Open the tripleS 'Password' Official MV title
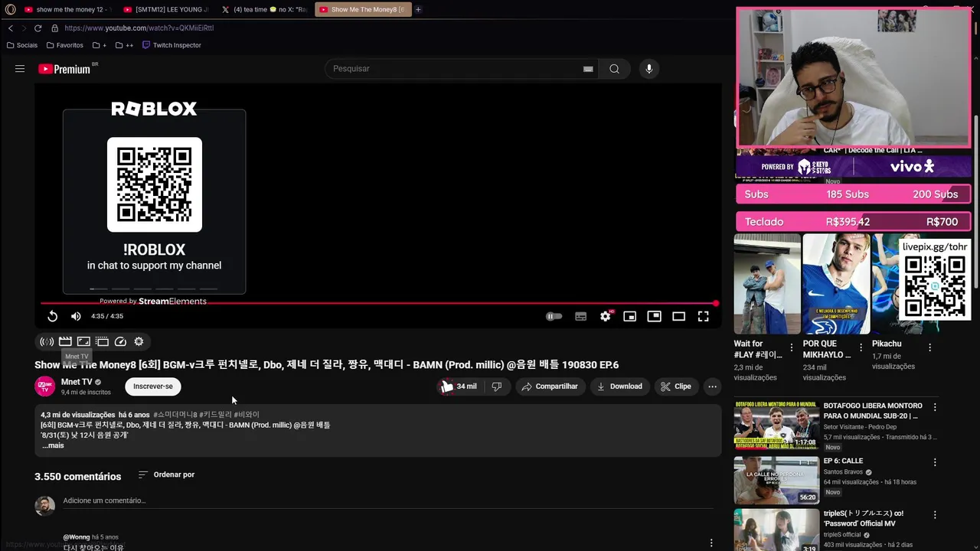 864,518
